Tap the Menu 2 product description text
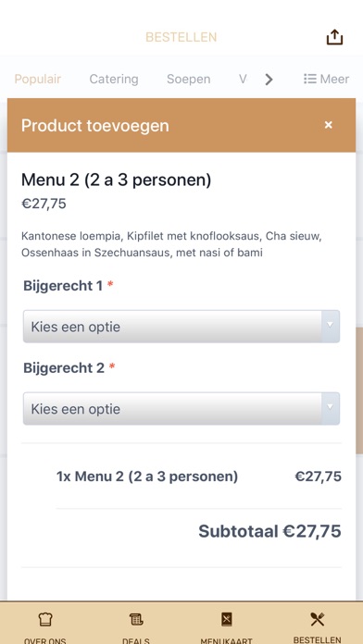 point(171,244)
